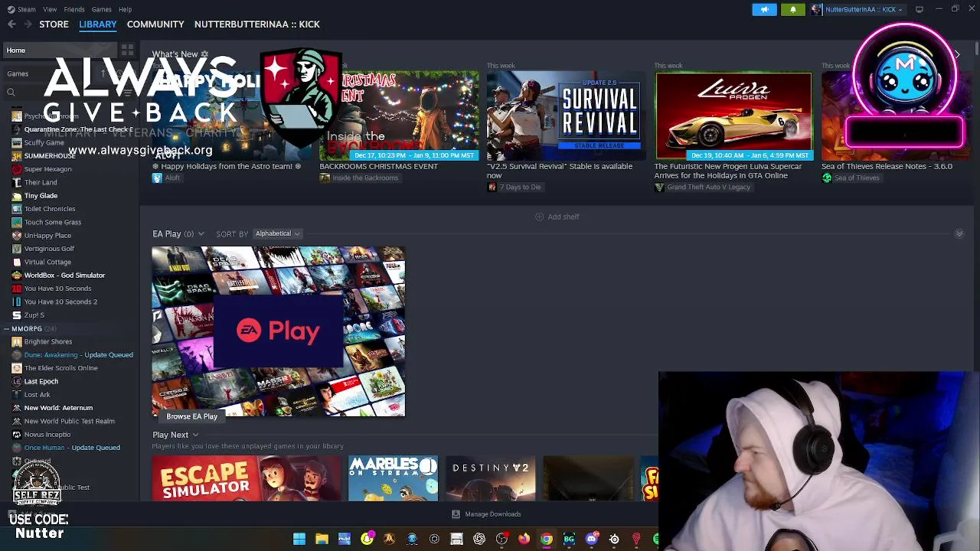The width and height of the screenshot is (980, 551).
Task: Click the Browse EA Play button
Action: 192,416
